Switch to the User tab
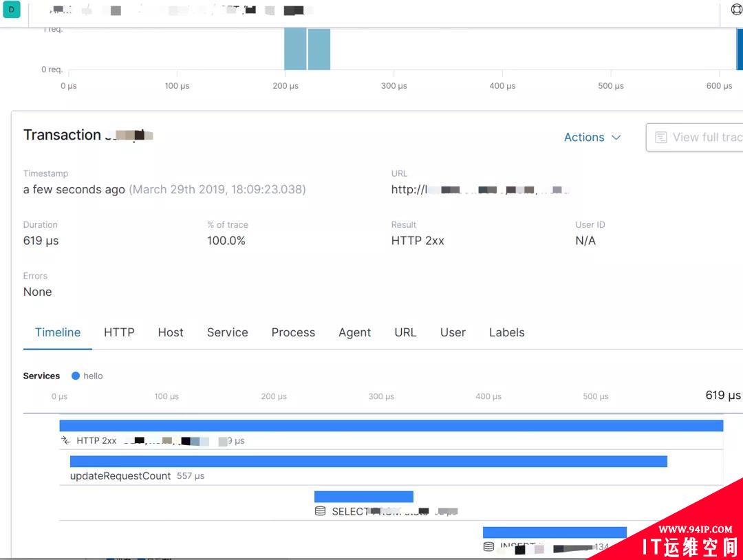The height and width of the screenshot is (560, 743). point(453,332)
